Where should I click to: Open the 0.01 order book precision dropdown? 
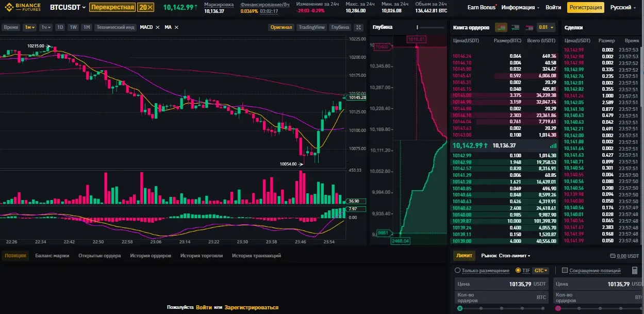(x=546, y=27)
